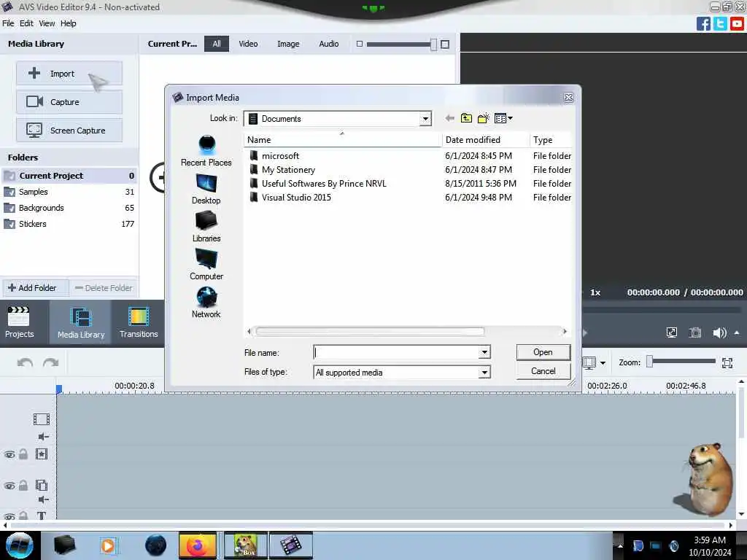Lock the video effects track
This screenshot has width=747, height=560.
tap(23, 454)
